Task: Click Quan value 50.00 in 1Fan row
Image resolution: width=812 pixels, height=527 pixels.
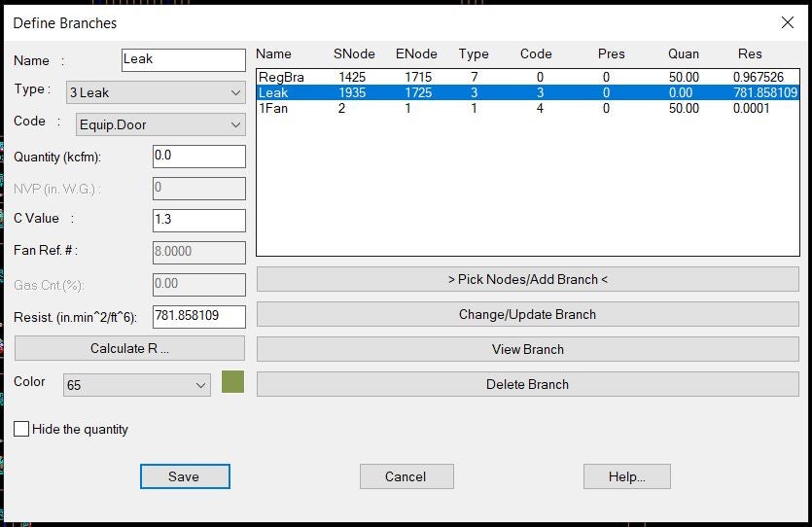Action: point(684,108)
